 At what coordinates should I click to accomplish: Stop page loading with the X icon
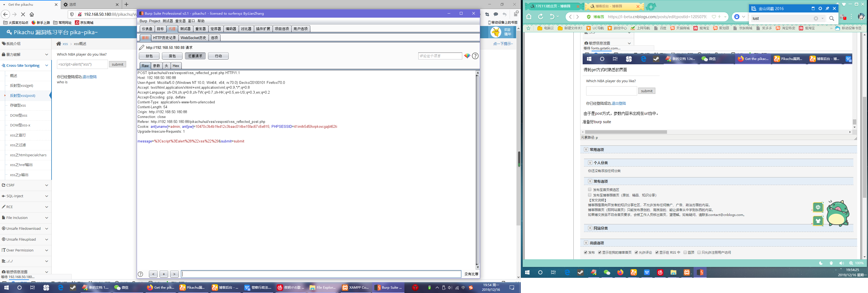pyautogui.click(x=23, y=14)
